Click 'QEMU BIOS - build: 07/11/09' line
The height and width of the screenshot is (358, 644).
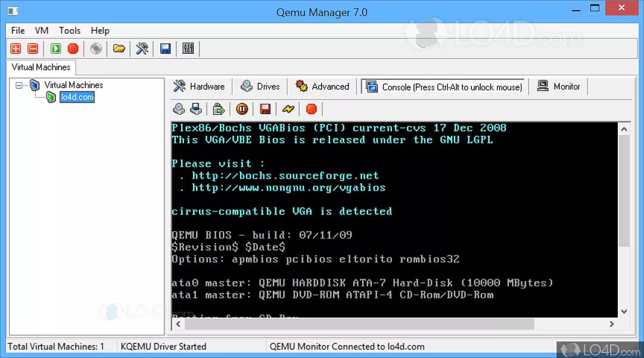coord(262,235)
